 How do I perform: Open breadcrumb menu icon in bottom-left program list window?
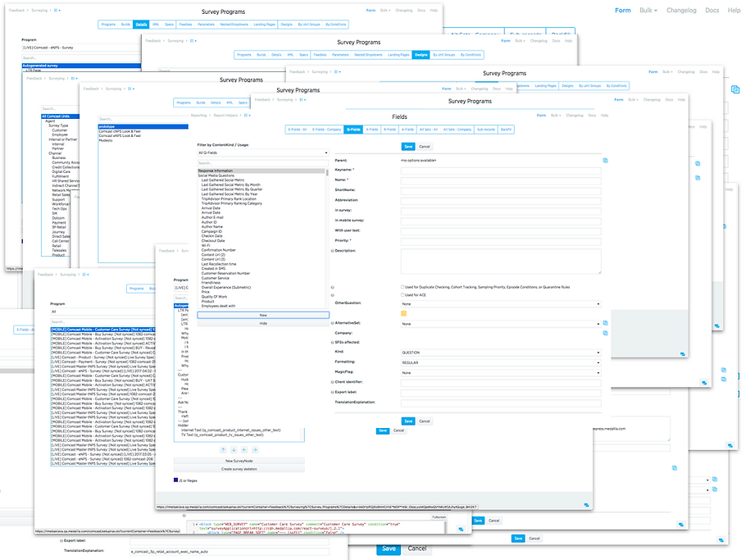[85, 275]
